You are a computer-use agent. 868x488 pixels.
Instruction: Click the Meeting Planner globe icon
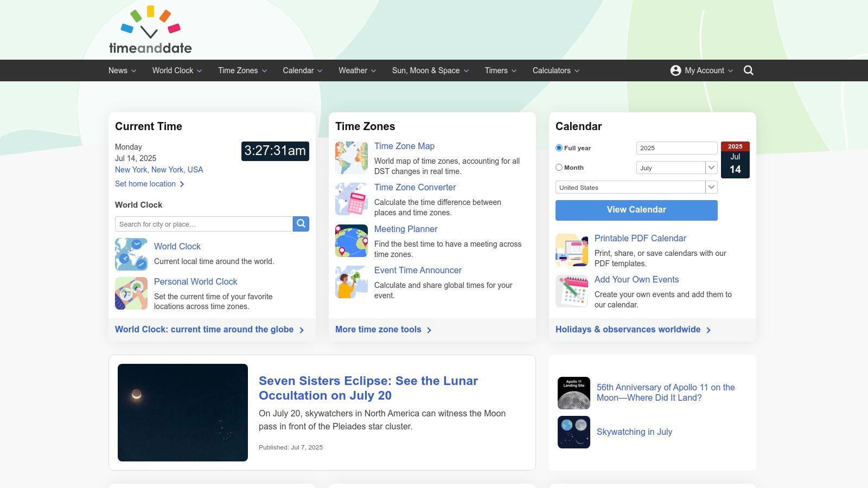click(x=352, y=241)
